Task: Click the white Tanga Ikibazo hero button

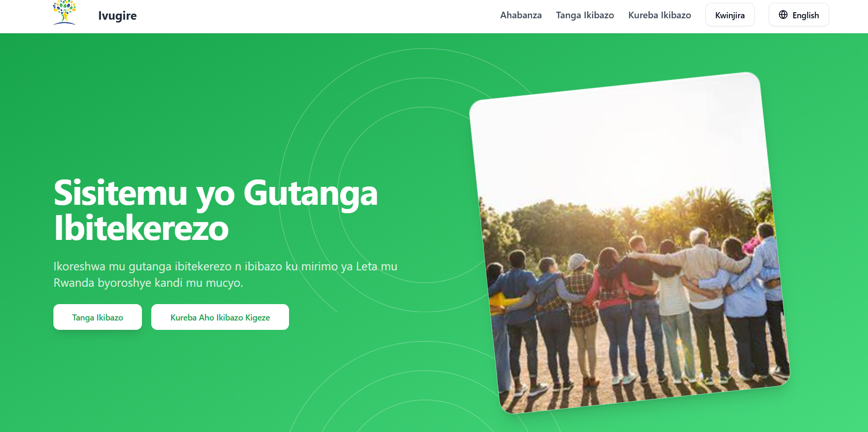Action: pyautogui.click(x=97, y=317)
